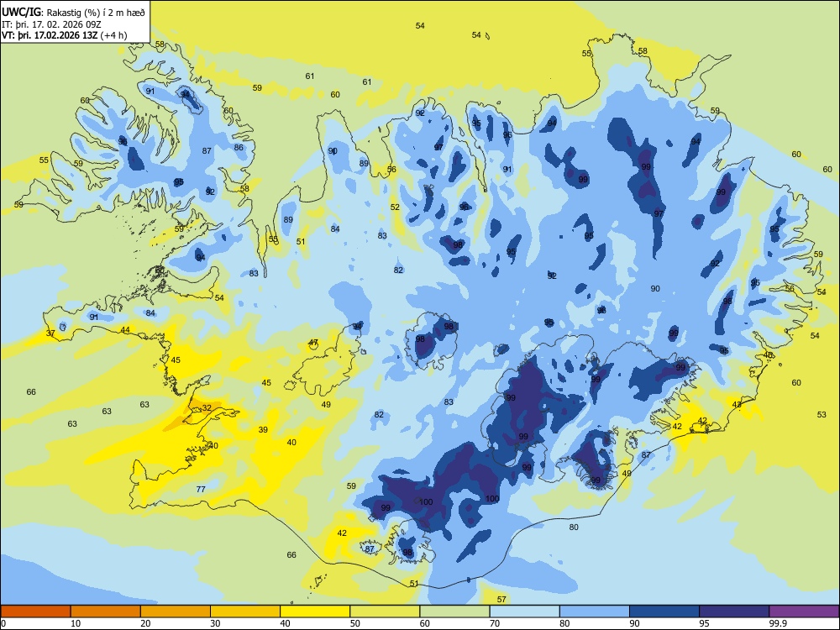Click the map value '52'

[395, 207]
